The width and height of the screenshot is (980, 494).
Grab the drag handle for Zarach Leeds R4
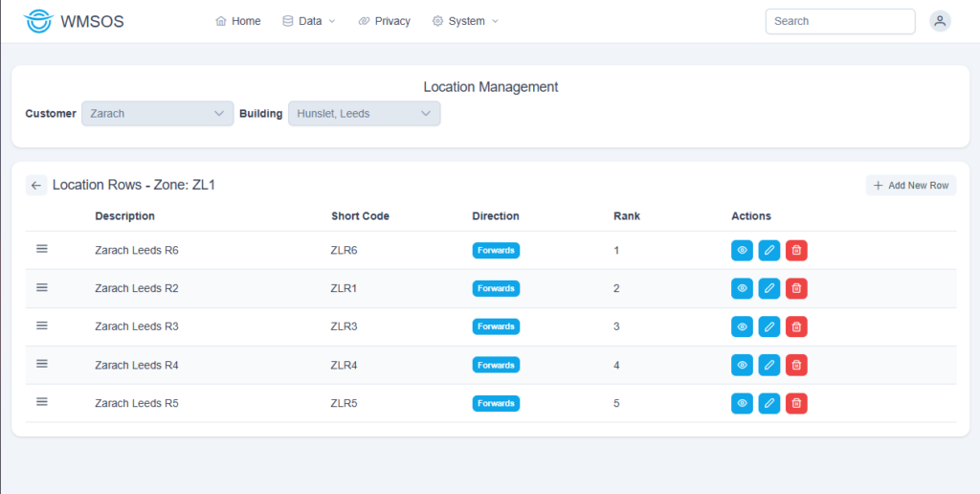click(42, 364)
